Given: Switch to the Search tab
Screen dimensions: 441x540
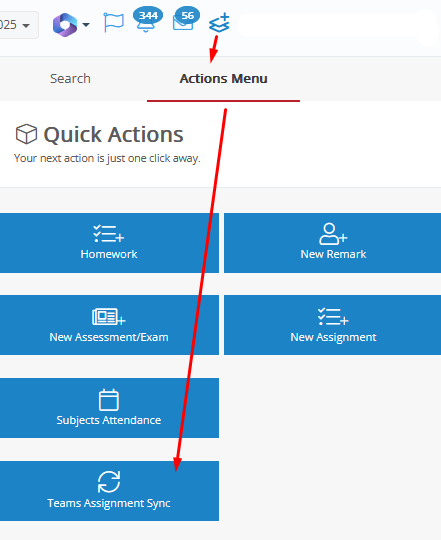Looking at the screenshot, I should (x=70, y=79).
